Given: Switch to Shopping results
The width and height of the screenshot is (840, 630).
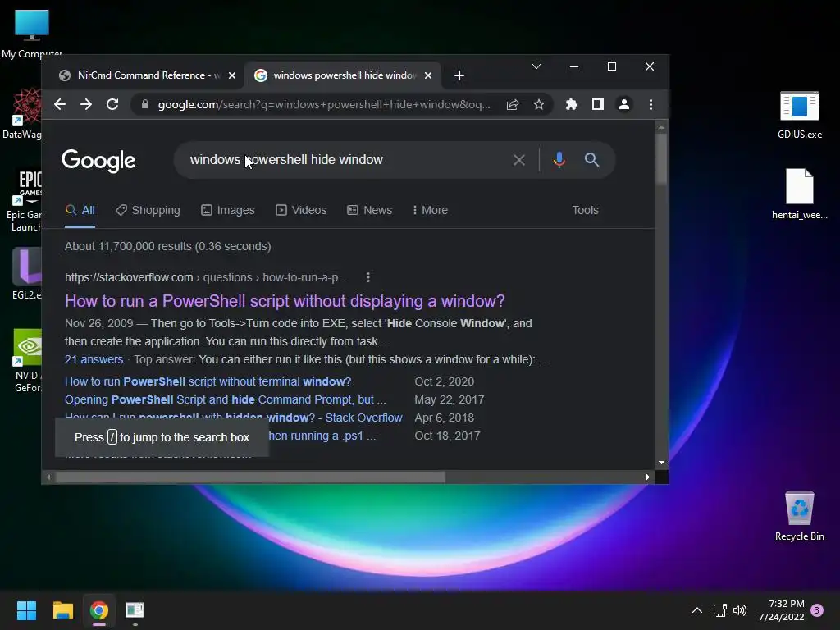Looking at the screenshot, I should [x=148, y=210].
